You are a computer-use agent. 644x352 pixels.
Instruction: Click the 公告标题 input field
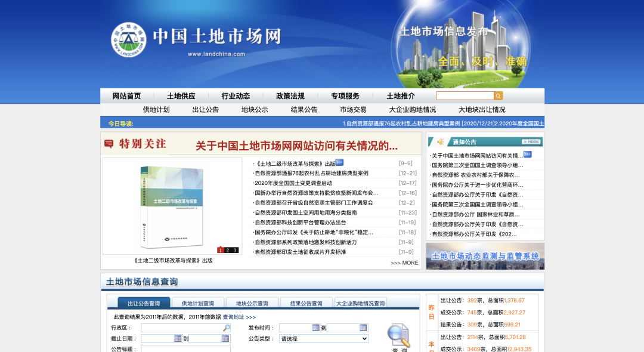[184, 348]
